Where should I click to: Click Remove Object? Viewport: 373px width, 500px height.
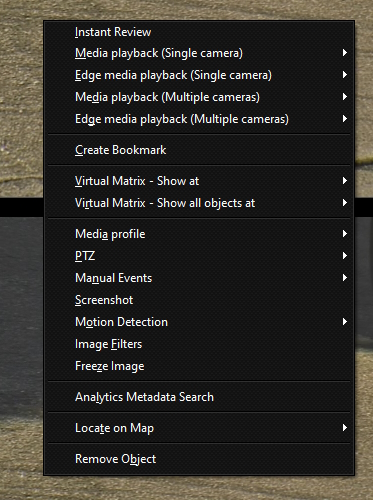199,459
